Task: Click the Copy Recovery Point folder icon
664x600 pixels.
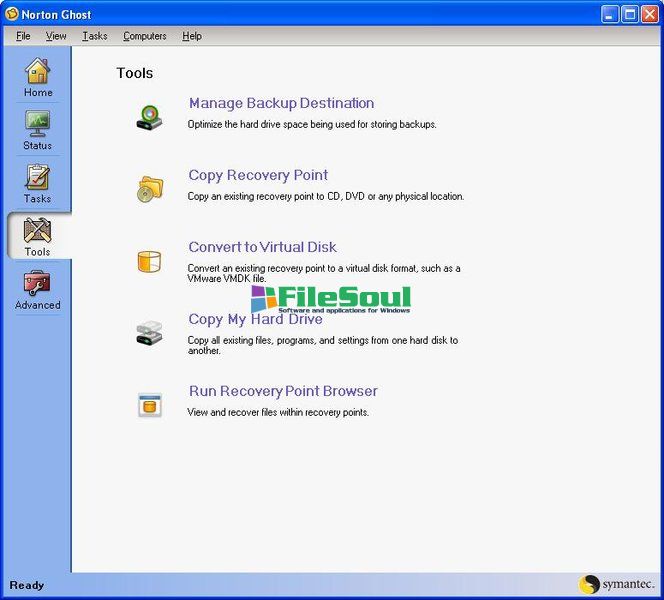Action: click(149, 189)
